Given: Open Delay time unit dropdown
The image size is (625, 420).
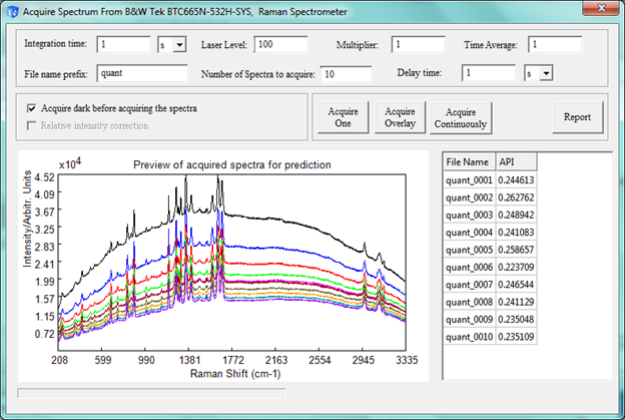Looking at the screenshot, I should tap(546, 73).
